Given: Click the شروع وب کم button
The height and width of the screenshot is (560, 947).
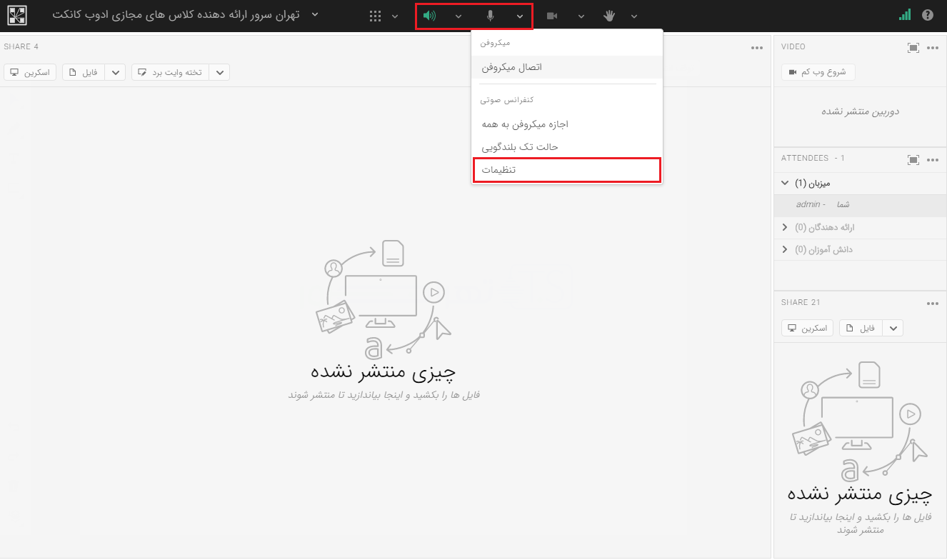Looking at the screenshot, I should (x=818, y=72).
